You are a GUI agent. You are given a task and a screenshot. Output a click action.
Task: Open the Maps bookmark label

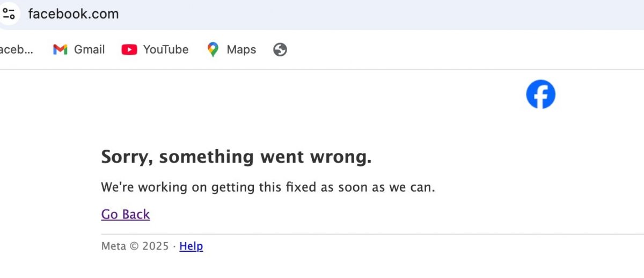pos(241,50)
